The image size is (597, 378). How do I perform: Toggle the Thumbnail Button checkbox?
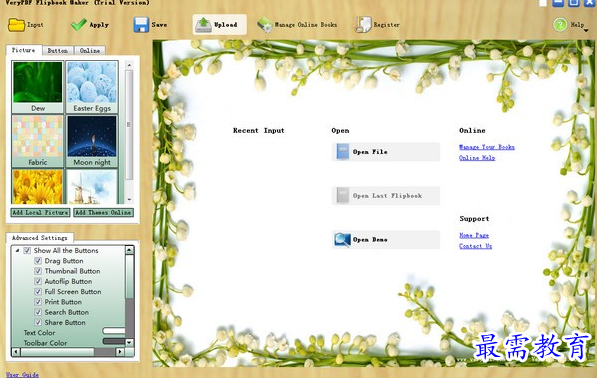click(x=38, y=271)
